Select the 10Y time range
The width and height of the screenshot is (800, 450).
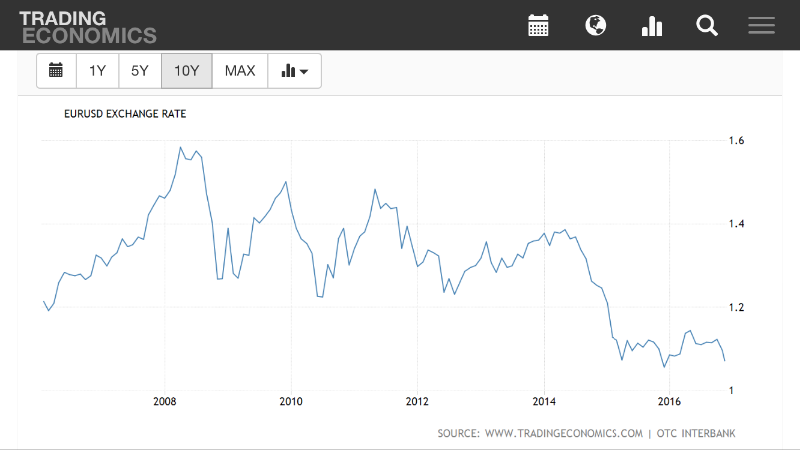[x=186, y=71]
